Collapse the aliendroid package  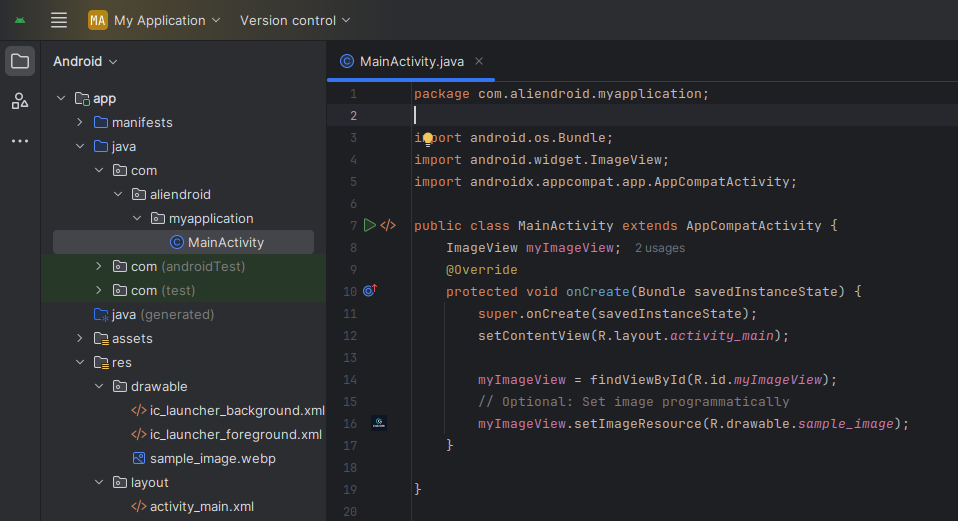pos(118,194)
